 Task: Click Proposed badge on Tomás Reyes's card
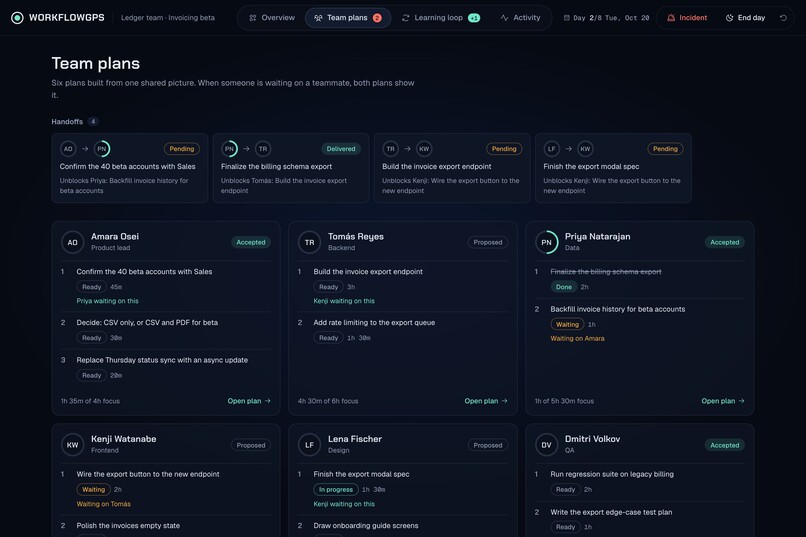pos(488,243)
